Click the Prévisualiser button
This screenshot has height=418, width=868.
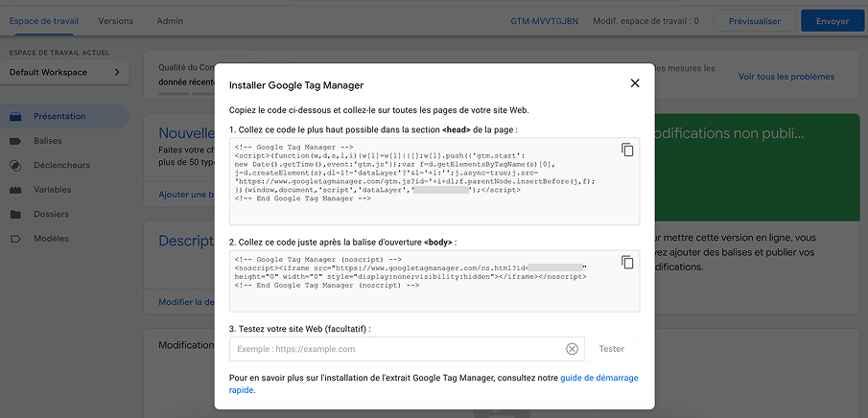(x=755, y=21)
